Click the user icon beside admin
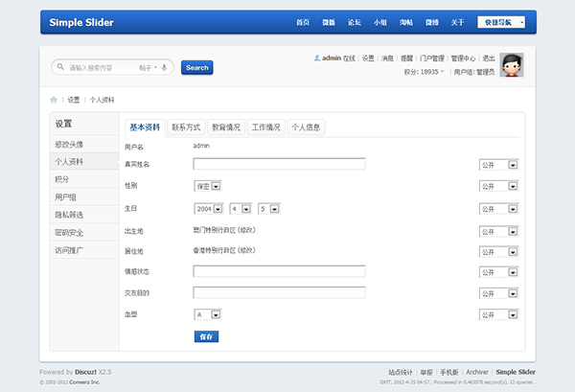 tap(317, 58)
